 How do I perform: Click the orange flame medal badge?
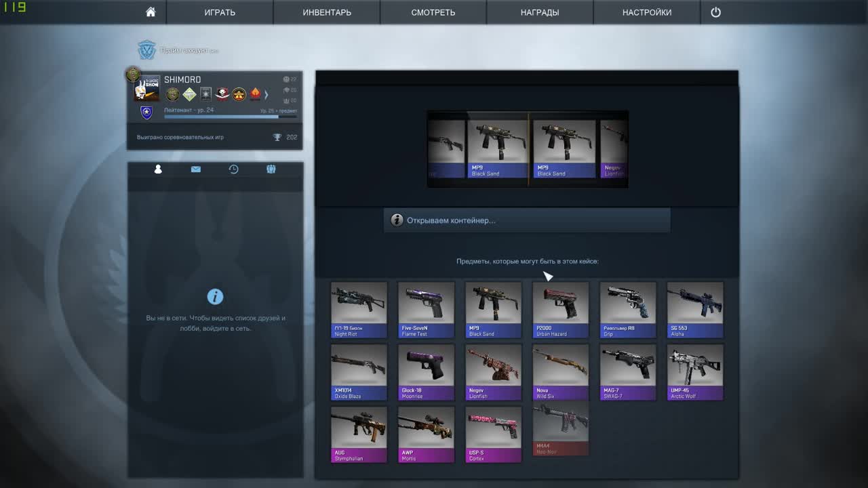(255, 94)
